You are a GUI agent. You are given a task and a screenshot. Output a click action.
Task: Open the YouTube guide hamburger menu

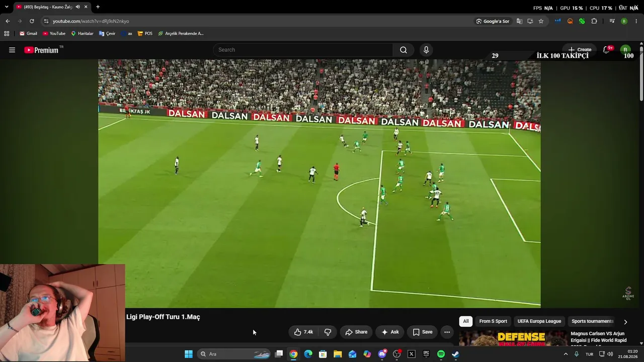pyautogui.click(x=12, y=50)
